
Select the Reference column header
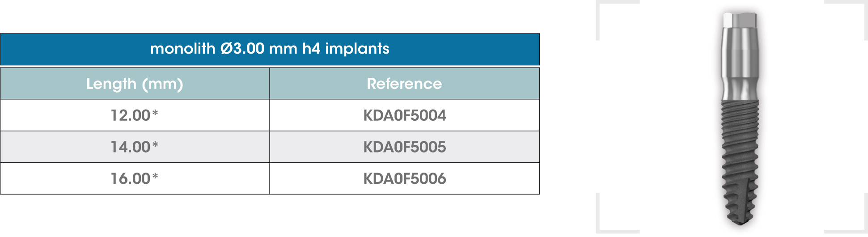pos(405,84)
